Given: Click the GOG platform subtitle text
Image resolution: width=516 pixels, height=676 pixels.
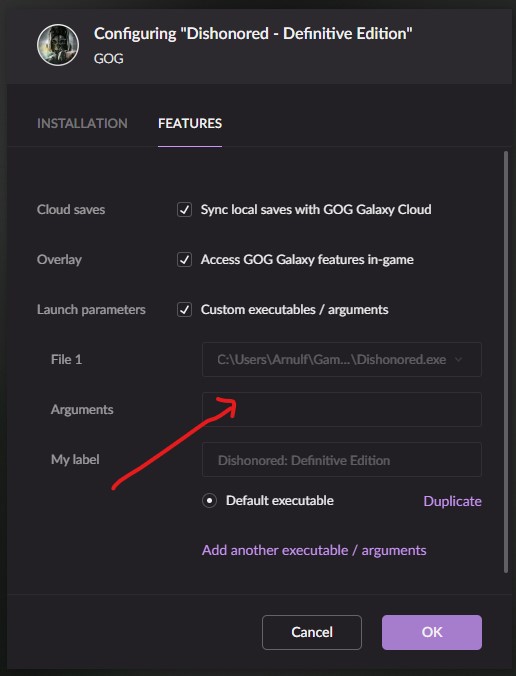Looking at the screenshot, I should tap(109, 59).
